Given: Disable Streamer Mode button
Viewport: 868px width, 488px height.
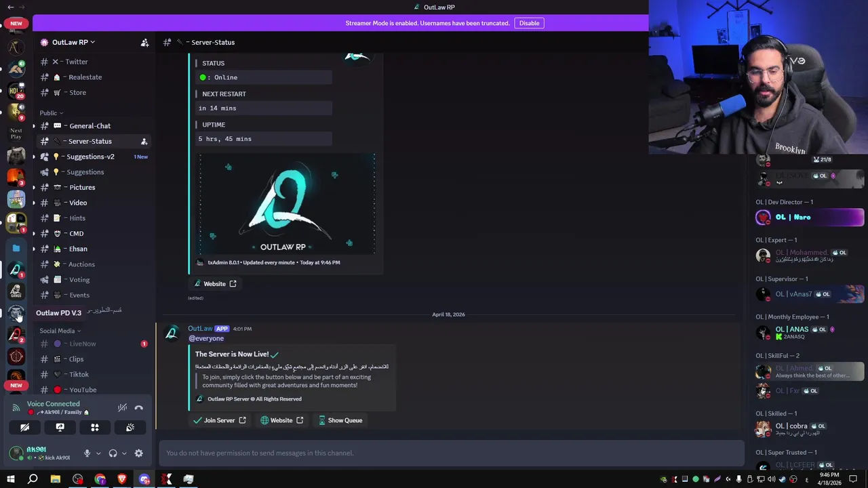Looking at the screenshot, I should point(529,23).
